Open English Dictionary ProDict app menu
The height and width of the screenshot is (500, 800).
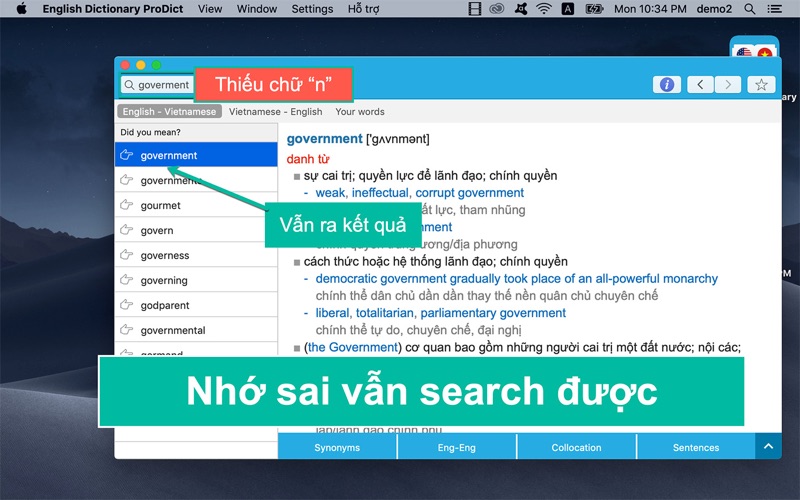pyautogui.click(x=113, y=9)
